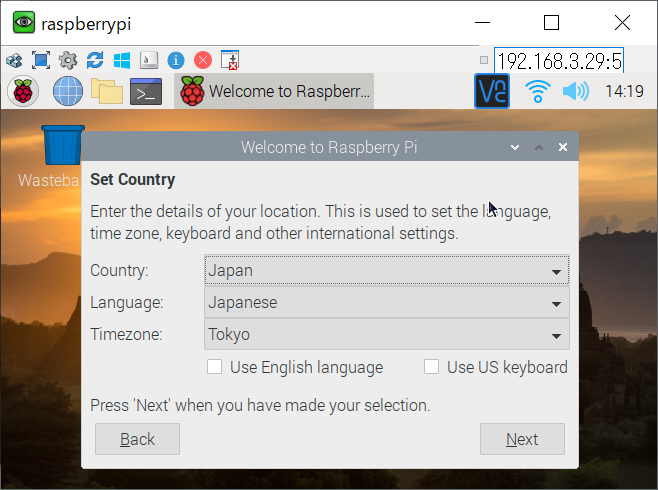Viewport: 658px width, 490px height.
Task: Enable Use US keyboard checkbox
Action: [x=431, y=367]
